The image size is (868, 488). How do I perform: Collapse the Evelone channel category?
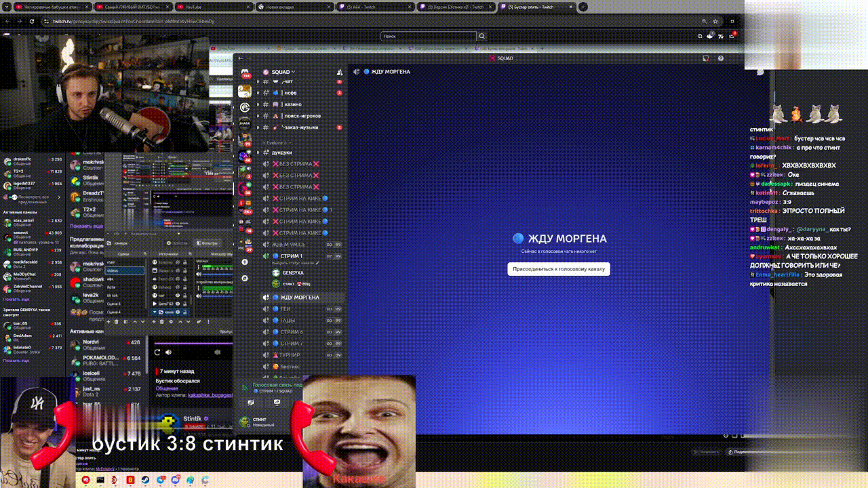[277, 143]
